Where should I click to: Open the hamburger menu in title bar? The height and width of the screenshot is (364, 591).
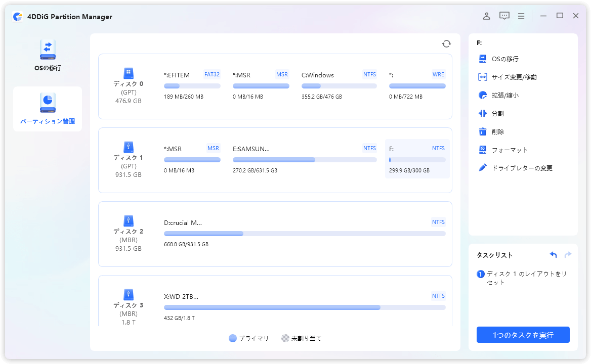pyautogui.click(x=521, y=16)
